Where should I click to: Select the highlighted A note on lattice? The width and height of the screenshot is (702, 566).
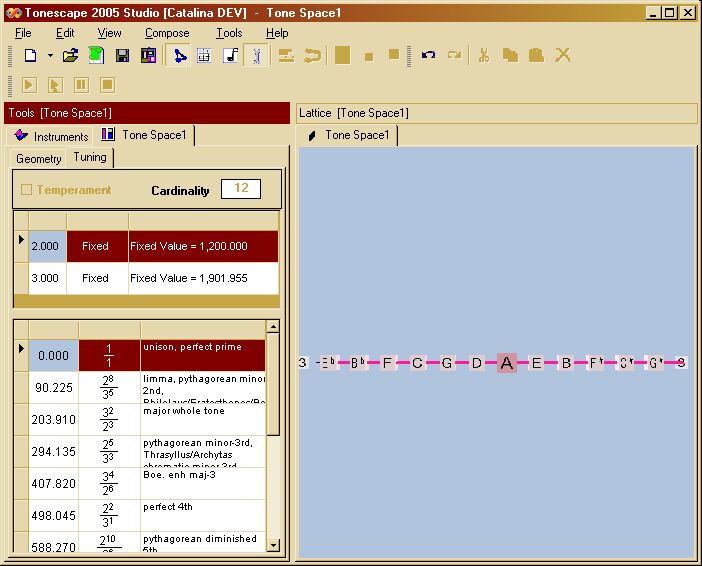click(x=507, y=363)
